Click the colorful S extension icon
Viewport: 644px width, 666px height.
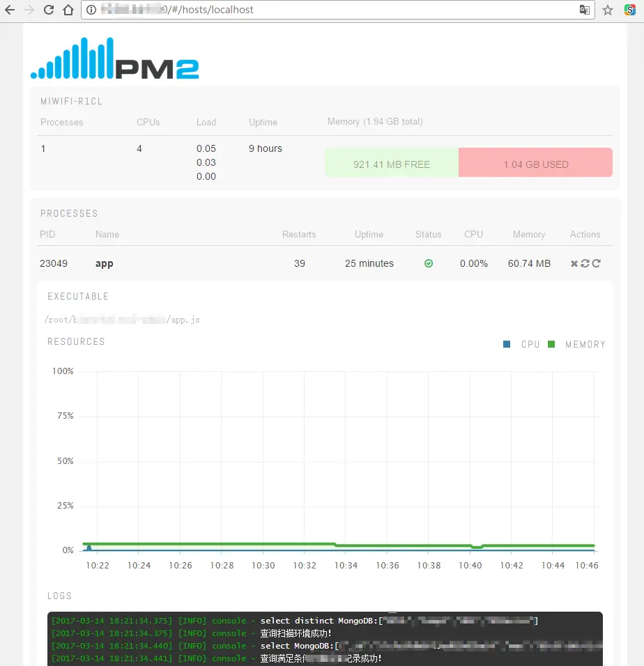[x=630, y=10]
